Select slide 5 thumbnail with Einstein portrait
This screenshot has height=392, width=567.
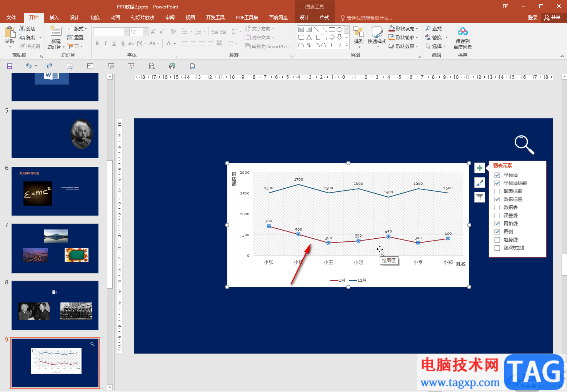55,134
